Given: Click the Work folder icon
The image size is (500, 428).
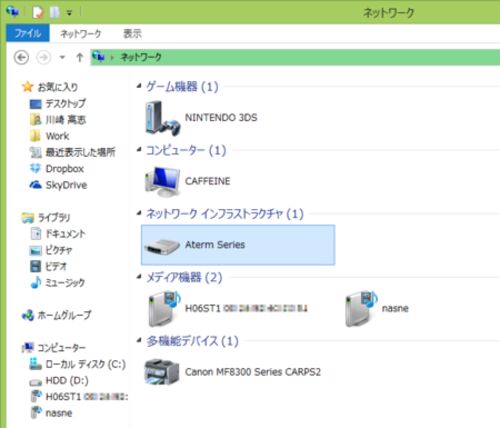Looking at the screenshot, I should (35, 136).
